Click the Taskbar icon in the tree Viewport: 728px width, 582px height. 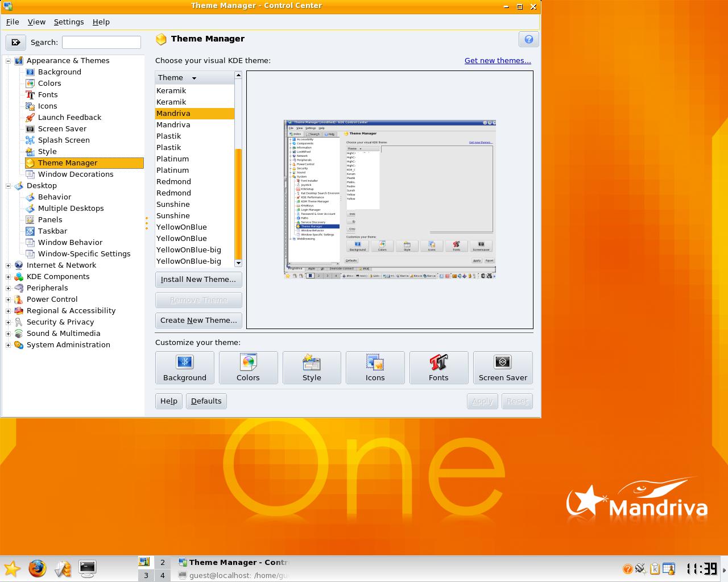click(30, 231)
